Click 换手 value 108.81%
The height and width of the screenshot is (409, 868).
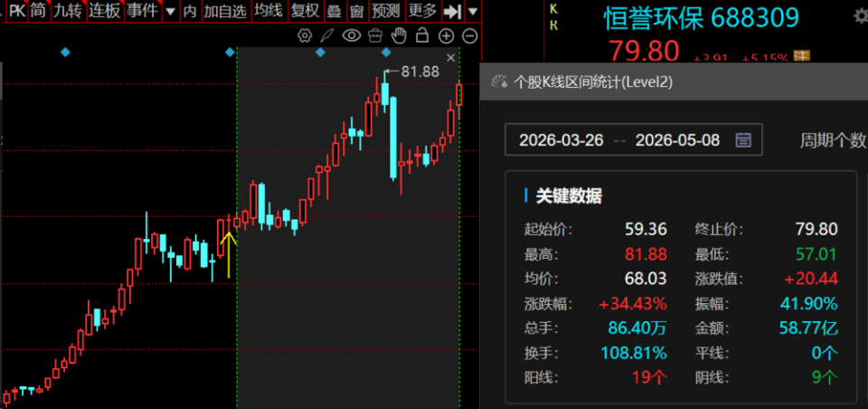coord(634,353)
